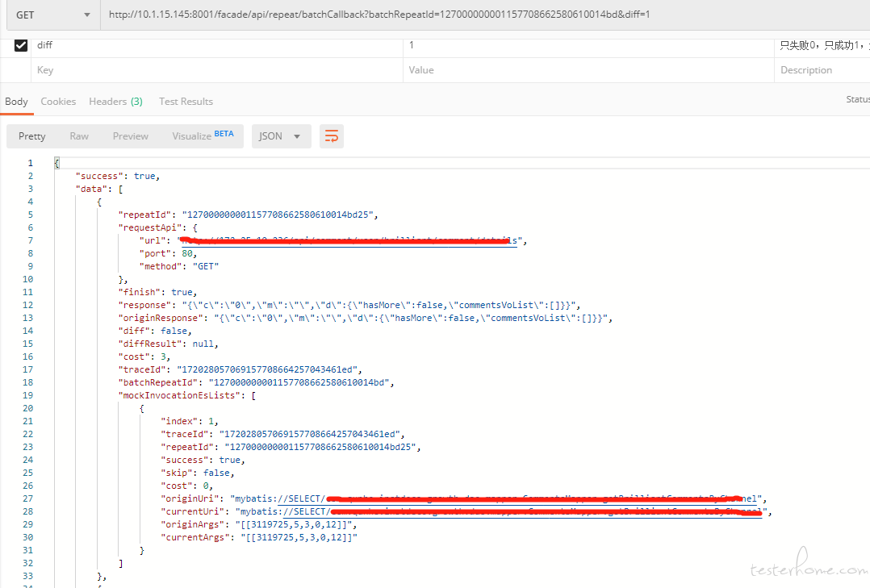Click the "repeatId" value on line 5
This screenshot has height=588, width=870.
pos(279,215)
